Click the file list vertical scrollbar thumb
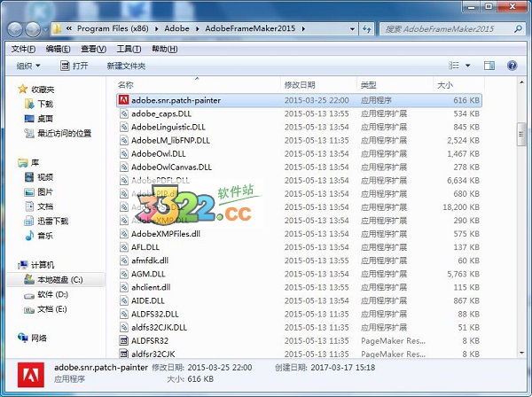Image resolution: width=532 pixels, height=397 pixels. (x=521, y=135)
